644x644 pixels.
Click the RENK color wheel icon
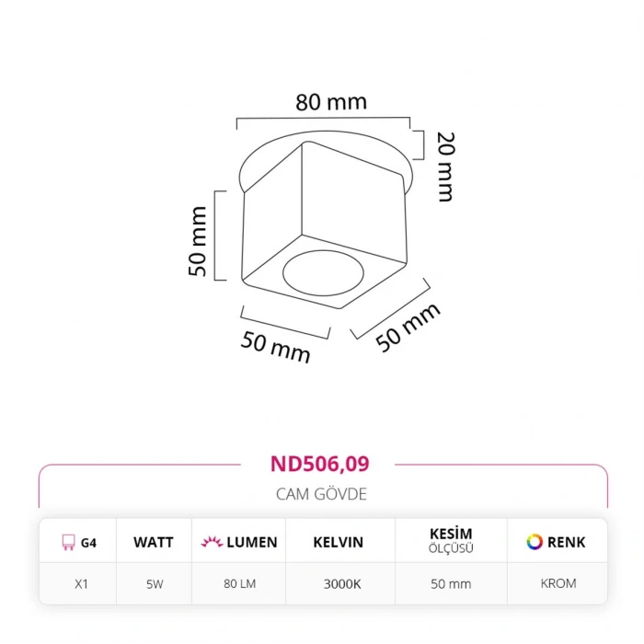(x=534, y=542)
